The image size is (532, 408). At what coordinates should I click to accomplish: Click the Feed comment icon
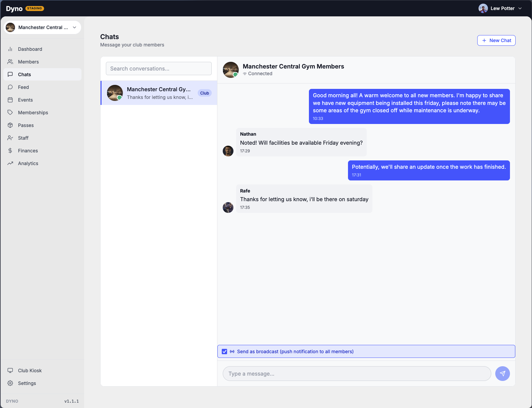[x=10, y=87]
